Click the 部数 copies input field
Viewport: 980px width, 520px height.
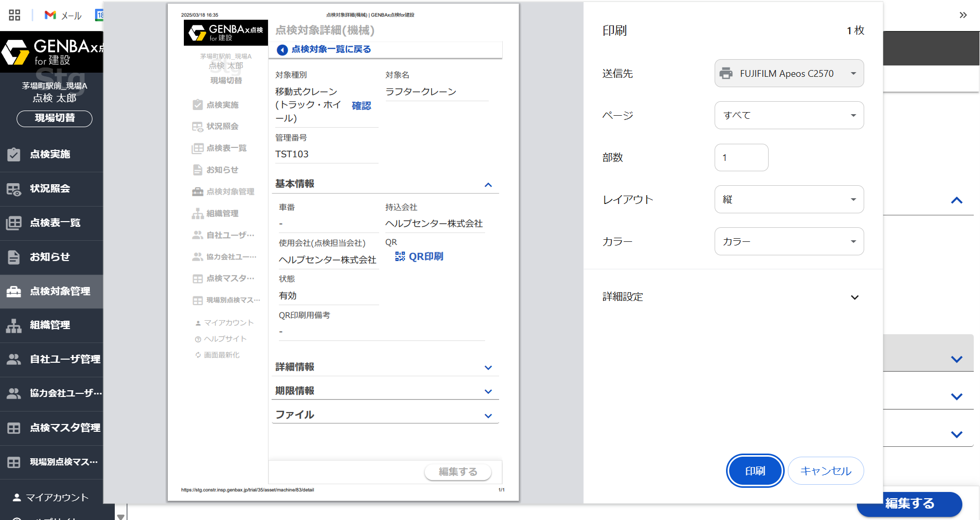[x=741, y=158]
